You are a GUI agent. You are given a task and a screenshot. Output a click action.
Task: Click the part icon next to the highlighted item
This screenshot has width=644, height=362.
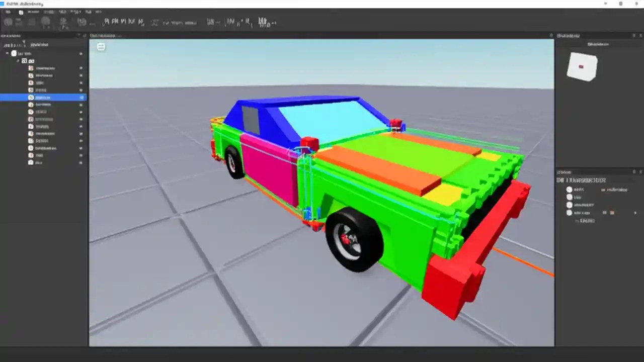coord(31,97)
